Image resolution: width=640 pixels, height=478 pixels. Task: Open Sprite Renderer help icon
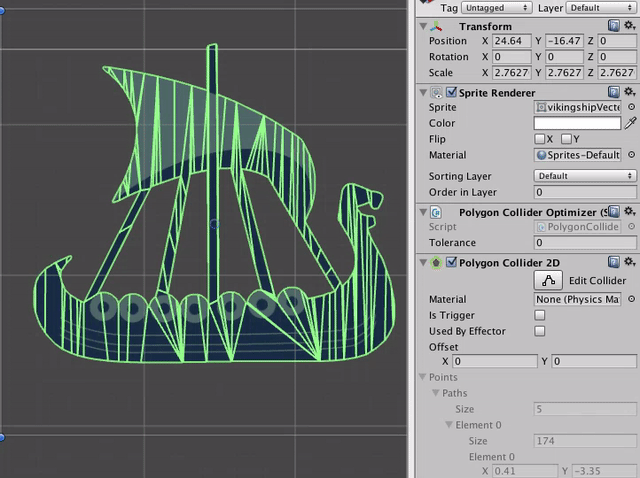pyautogui.click(x=613, y=92)
